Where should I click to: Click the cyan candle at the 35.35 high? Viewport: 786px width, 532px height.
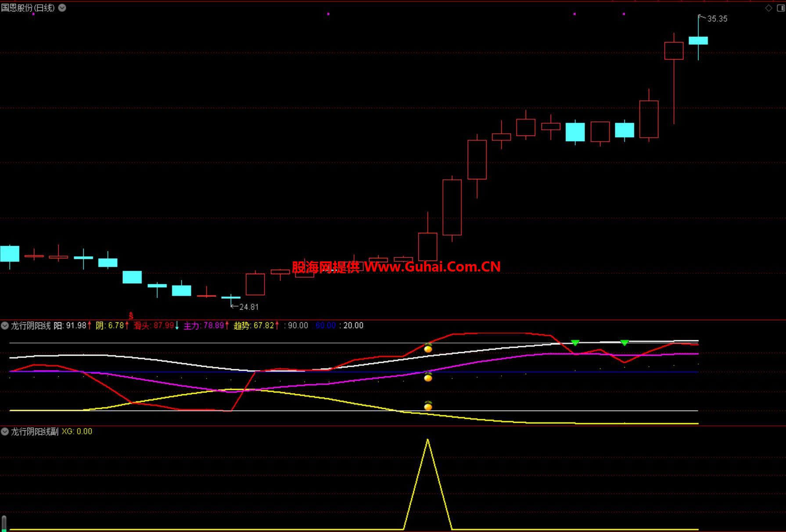click(698, 40)
